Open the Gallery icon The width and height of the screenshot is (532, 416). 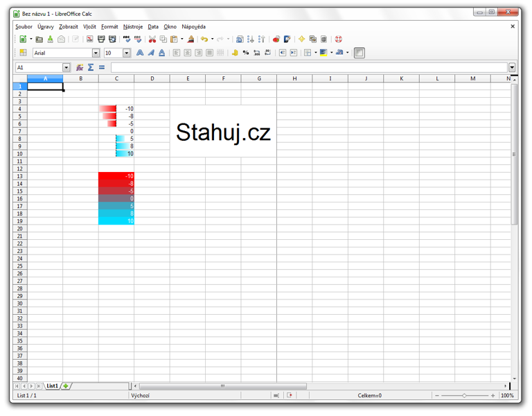pos(313,39)
